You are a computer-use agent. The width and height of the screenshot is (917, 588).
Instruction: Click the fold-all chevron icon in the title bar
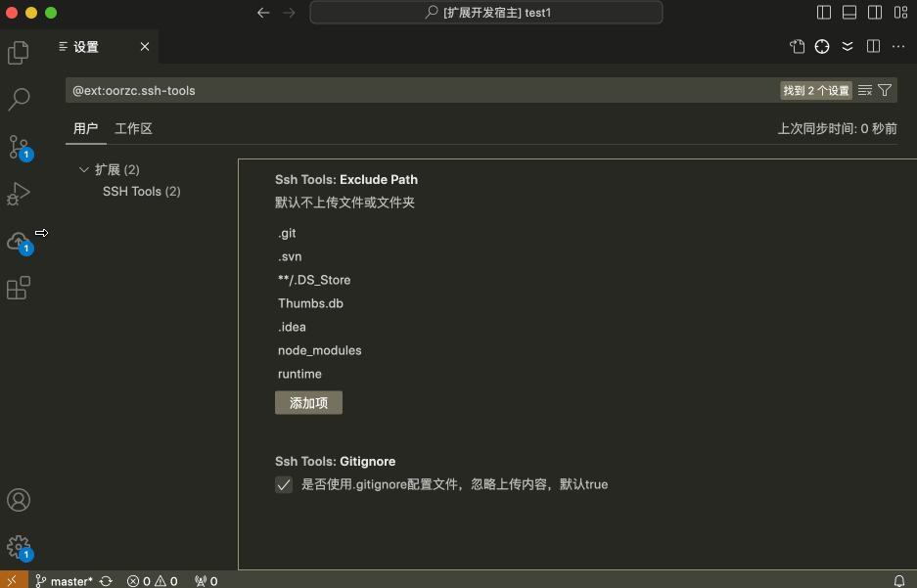848,46
